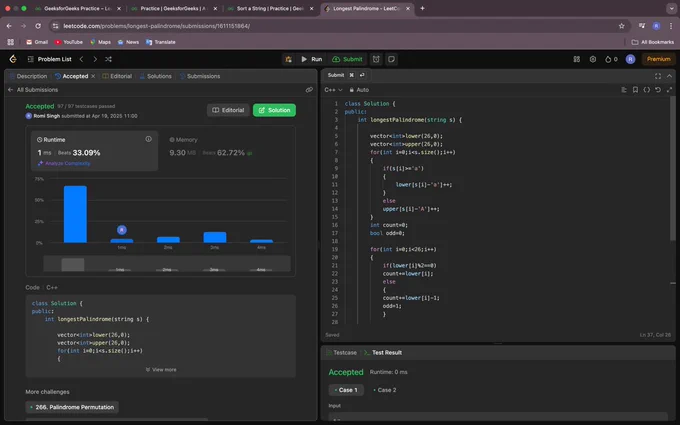680x425 pixels.
Task: Select Case 1 test result
Action: point(346,390)
